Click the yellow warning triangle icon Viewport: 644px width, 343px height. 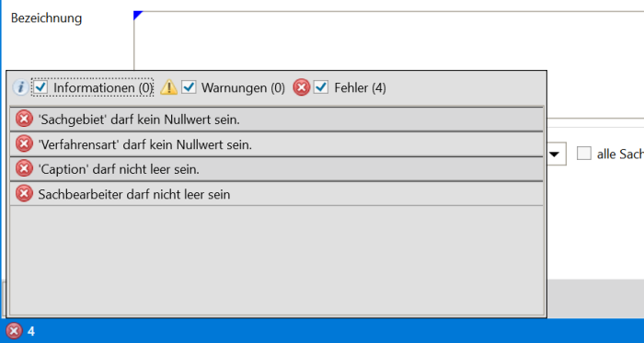[x=168, y=87]
